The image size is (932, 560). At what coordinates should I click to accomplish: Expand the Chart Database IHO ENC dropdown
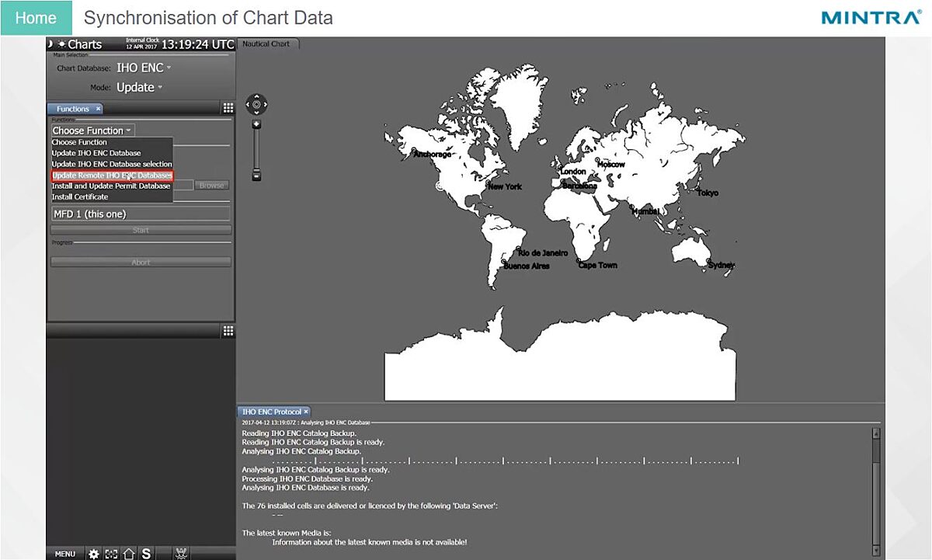coord(144,68)
